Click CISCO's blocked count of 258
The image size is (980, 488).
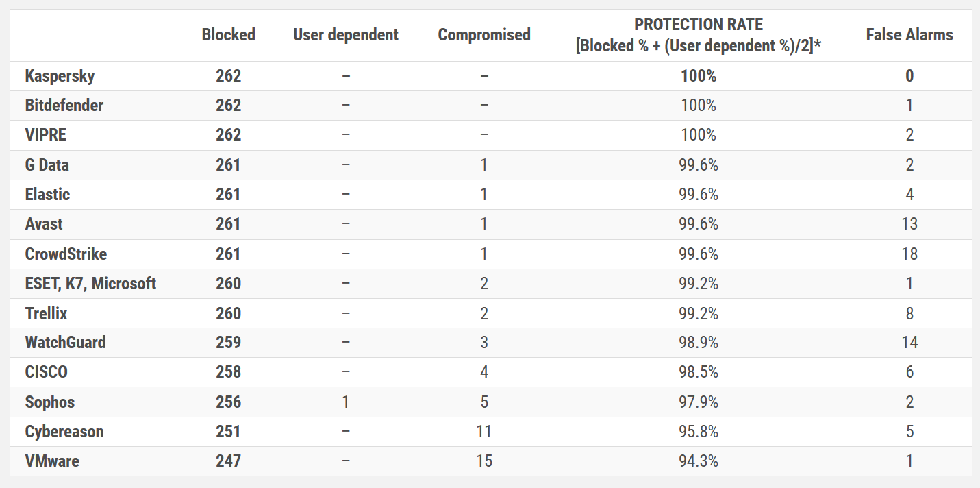[228, 372]
